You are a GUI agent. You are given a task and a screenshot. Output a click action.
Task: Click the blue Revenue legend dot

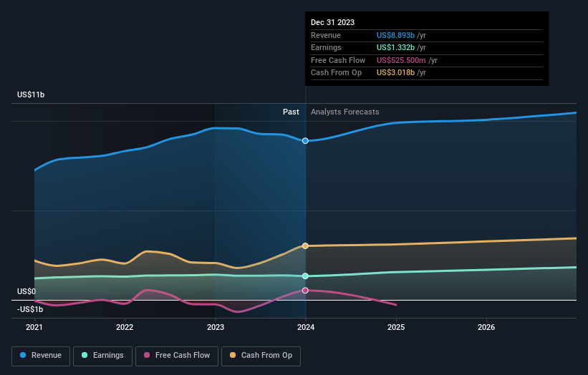pos(23,355)
